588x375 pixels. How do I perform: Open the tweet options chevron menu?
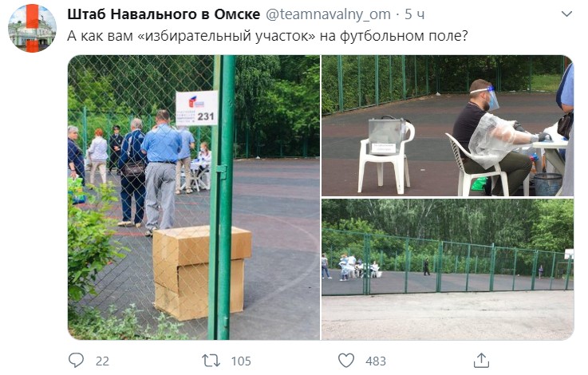(566, 14)
